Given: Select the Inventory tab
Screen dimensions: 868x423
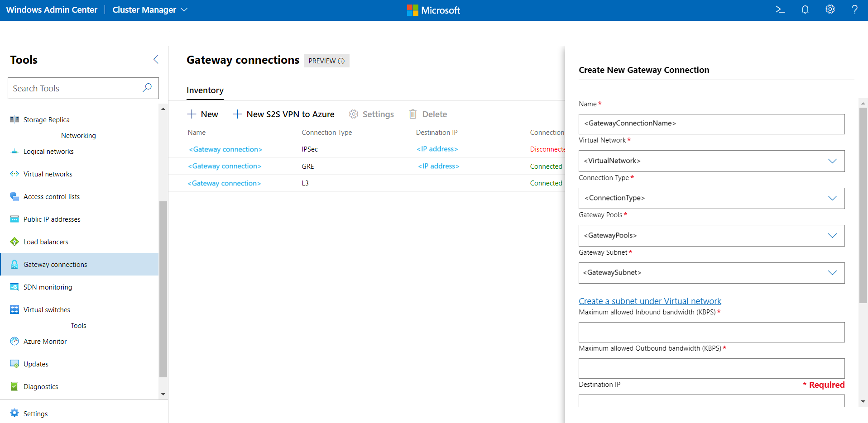Looking at the screenshot, I should (205, 90).
